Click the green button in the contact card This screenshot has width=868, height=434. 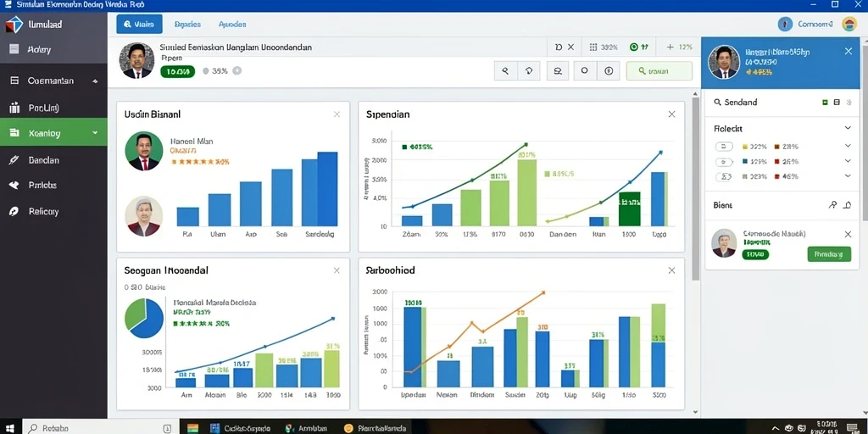tap(829, 254)
